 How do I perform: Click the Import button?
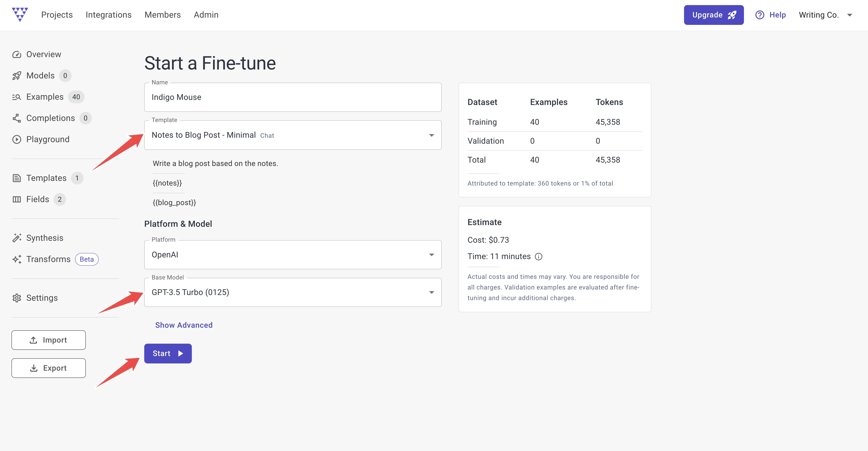(48, 340)
